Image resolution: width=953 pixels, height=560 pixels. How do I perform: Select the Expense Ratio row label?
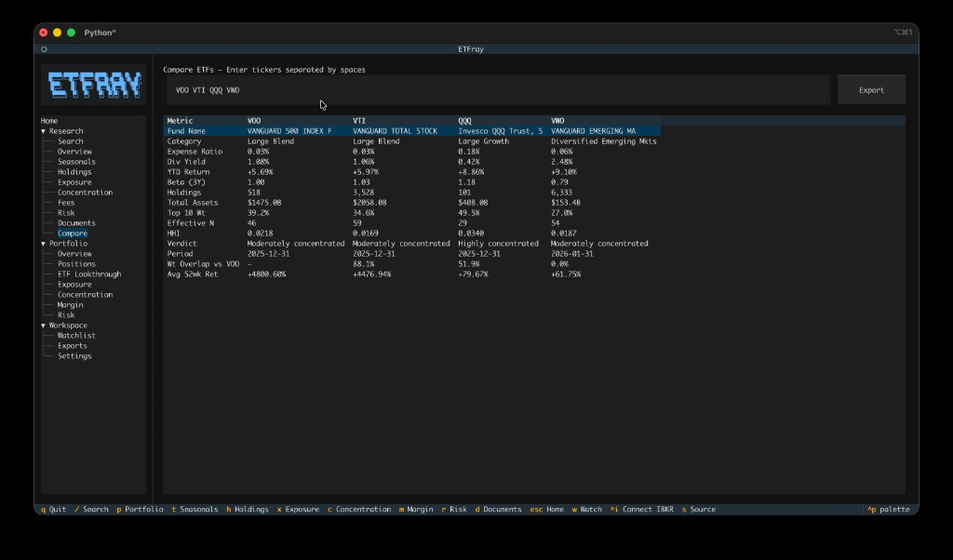tap(195, 152)
